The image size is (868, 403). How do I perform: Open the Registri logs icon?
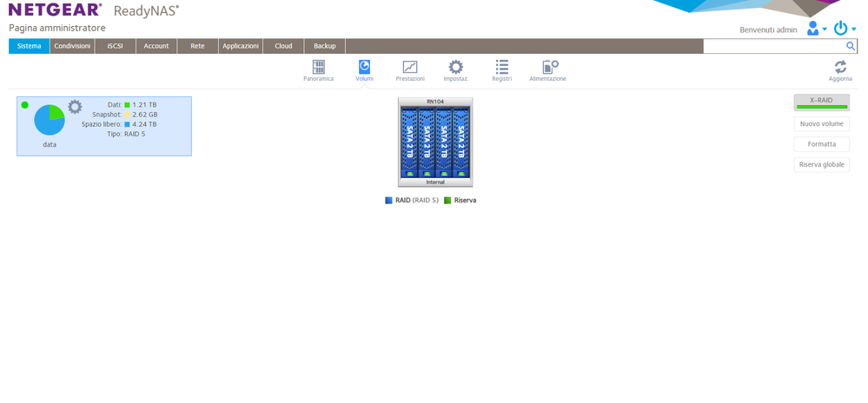click(501, 67)
